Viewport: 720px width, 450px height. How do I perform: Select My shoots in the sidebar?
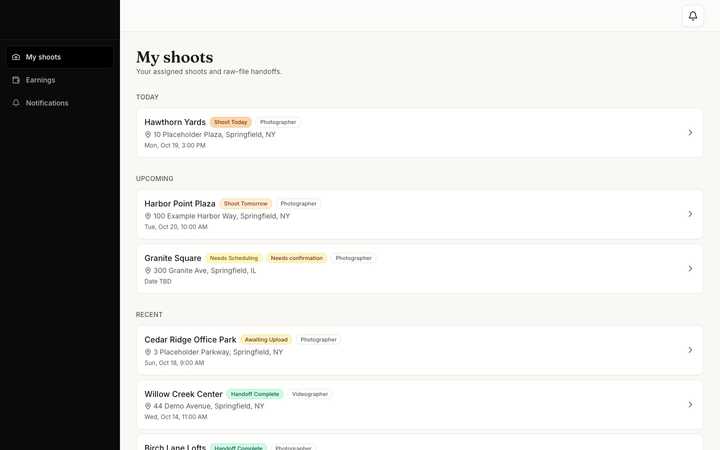point(60,57)
